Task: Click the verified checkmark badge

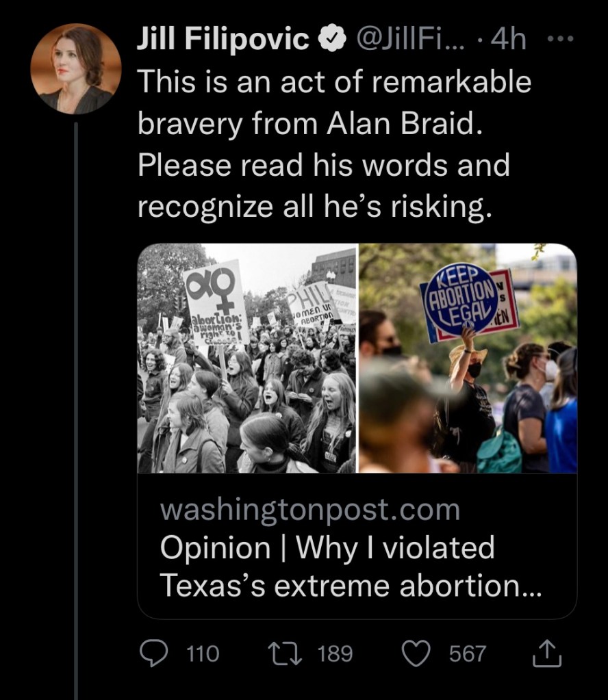Action: (331, 41)
